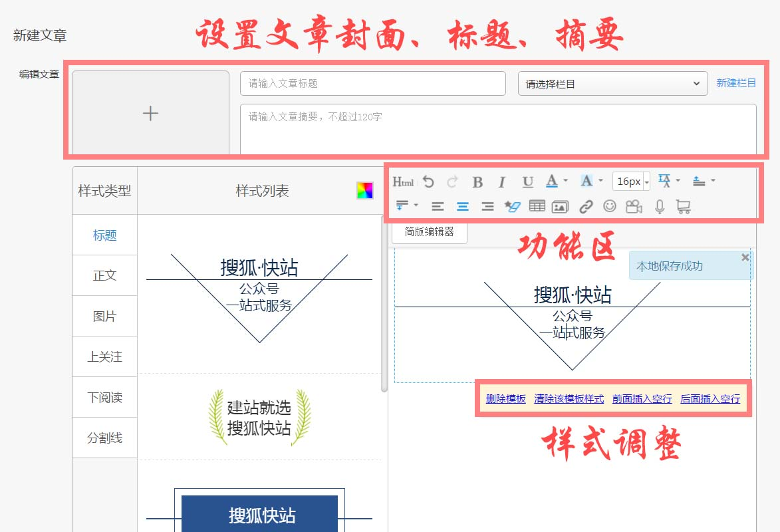This screenshot has height=532, width=780.
Task: Expand the font color dropdown arrow
Action: 565,181
